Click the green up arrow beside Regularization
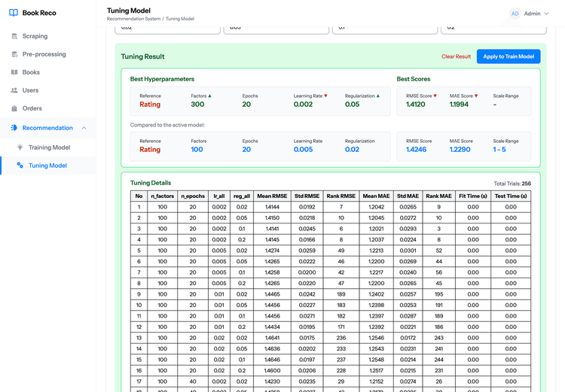 (x=378, y=96)
